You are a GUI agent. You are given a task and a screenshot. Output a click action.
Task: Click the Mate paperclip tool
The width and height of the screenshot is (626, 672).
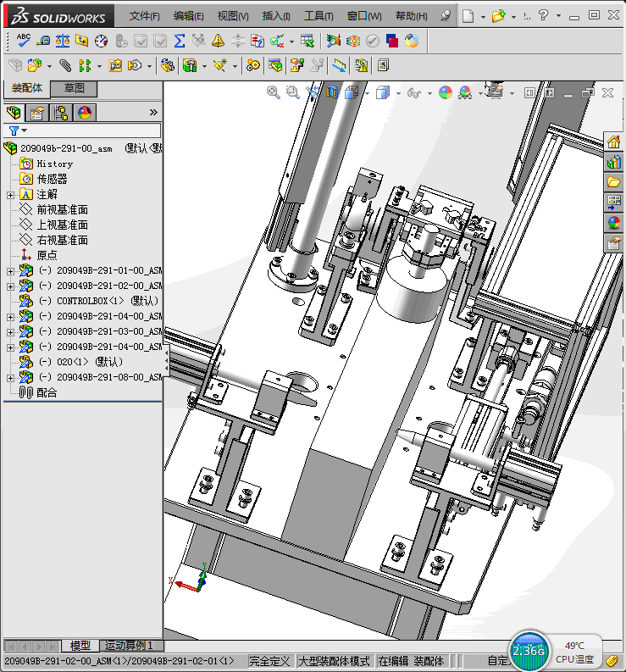(65, 65)
